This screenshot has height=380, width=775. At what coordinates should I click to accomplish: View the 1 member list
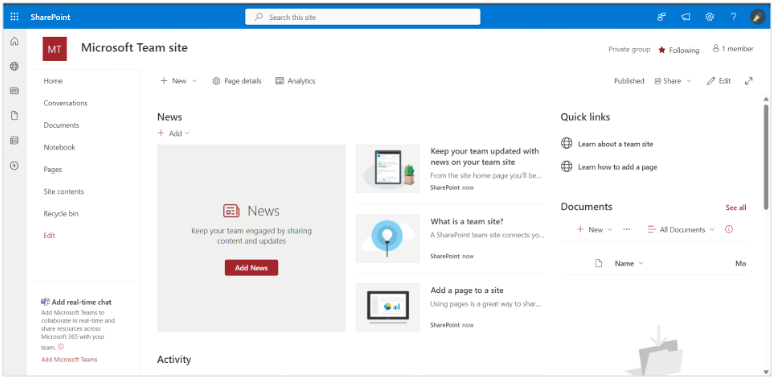tap(733, 48)
